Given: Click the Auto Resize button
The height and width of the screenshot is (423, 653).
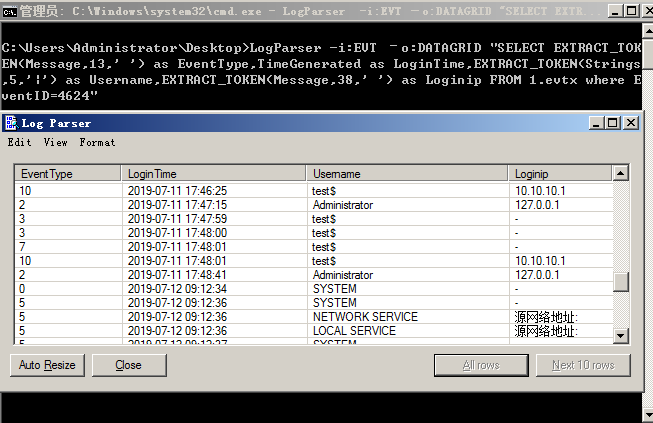Looking at the screenshot, I should (x=47, y=365).
